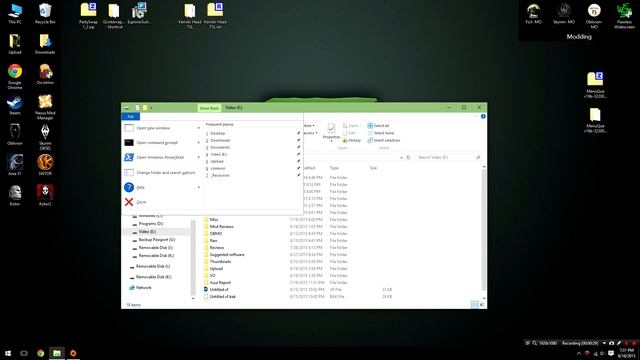This screenshot has width=640, height=360.
Task: Unpin common from frequent places
Action: (298, 168)
